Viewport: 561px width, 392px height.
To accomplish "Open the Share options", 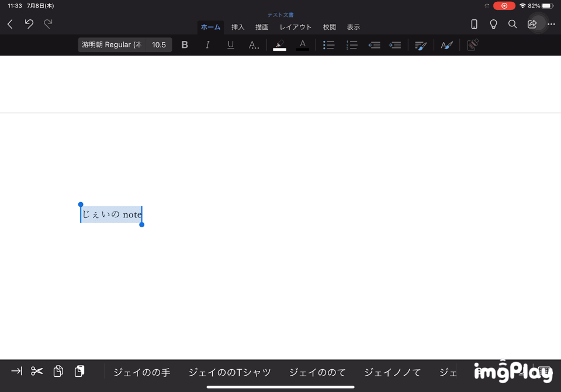I will pos(532,24).
